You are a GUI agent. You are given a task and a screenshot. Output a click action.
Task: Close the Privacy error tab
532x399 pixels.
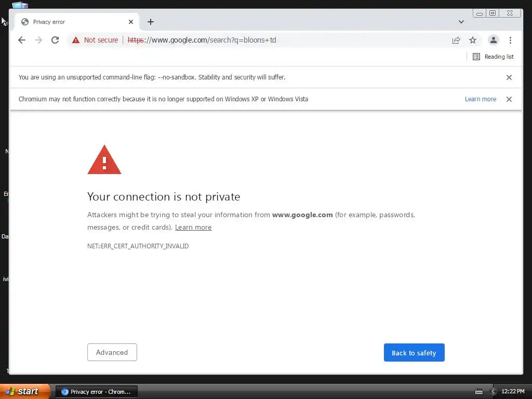pyautogui.click(x=131, y=22)
